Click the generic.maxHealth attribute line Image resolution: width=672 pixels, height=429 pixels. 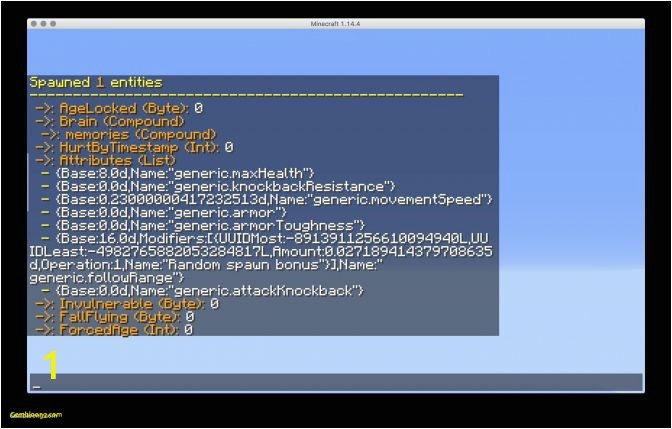pyautogui.click(x=178, y=174)
